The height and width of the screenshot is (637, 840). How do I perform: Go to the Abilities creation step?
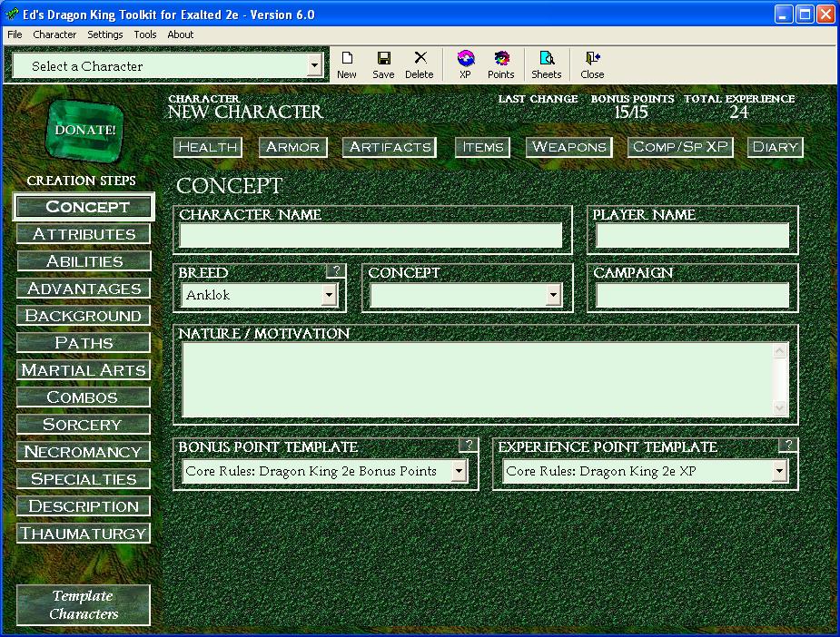pos(84,261)
